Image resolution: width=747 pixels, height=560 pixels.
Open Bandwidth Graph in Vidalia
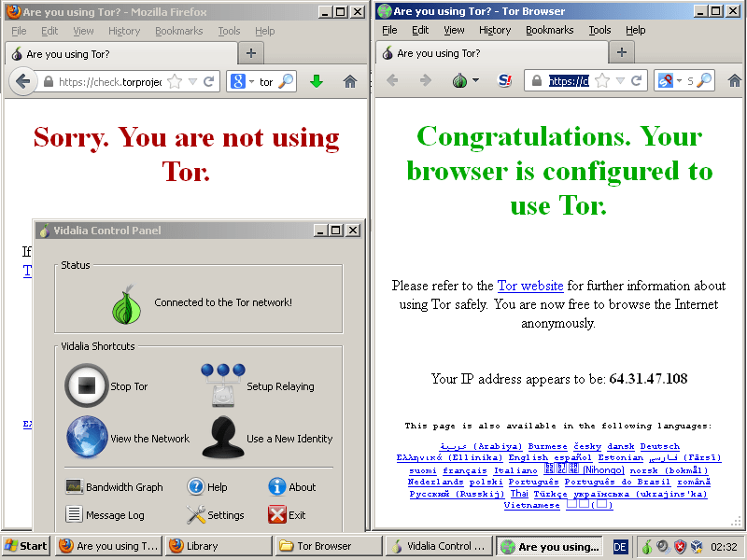114,486
